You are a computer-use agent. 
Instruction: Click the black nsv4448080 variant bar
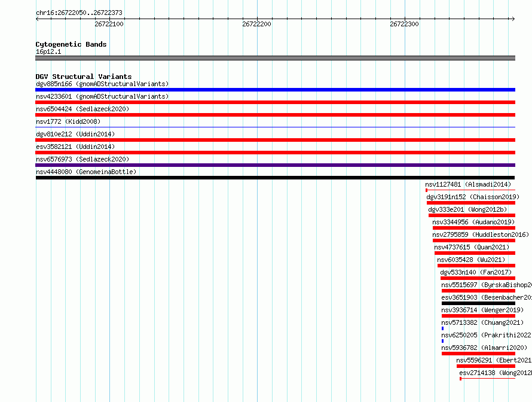tap(275, 178)
